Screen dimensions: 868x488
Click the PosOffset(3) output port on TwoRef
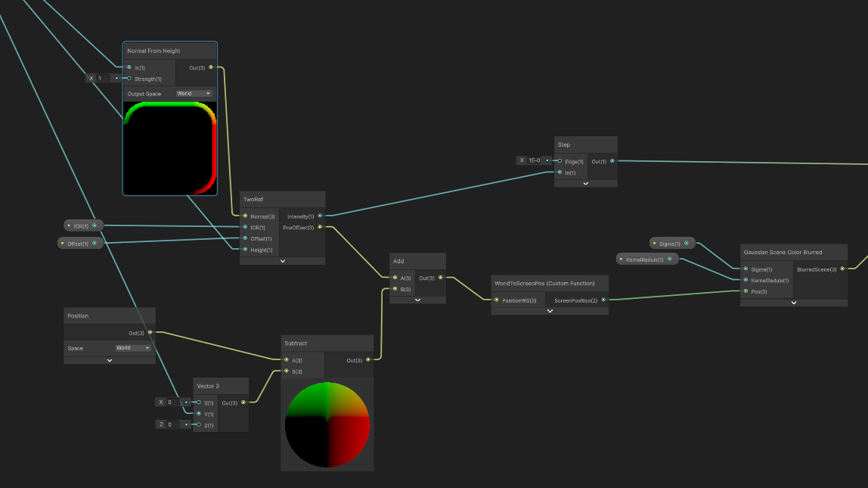(320, 226)
